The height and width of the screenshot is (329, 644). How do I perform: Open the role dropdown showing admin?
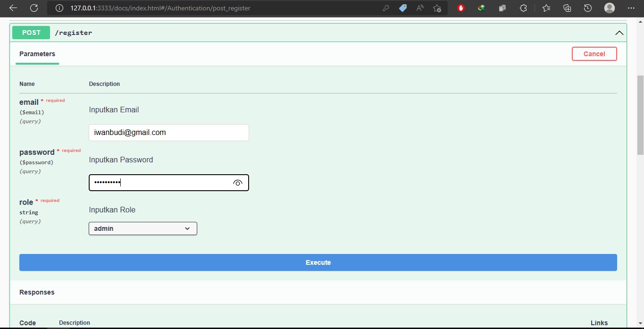coord(142,228)
